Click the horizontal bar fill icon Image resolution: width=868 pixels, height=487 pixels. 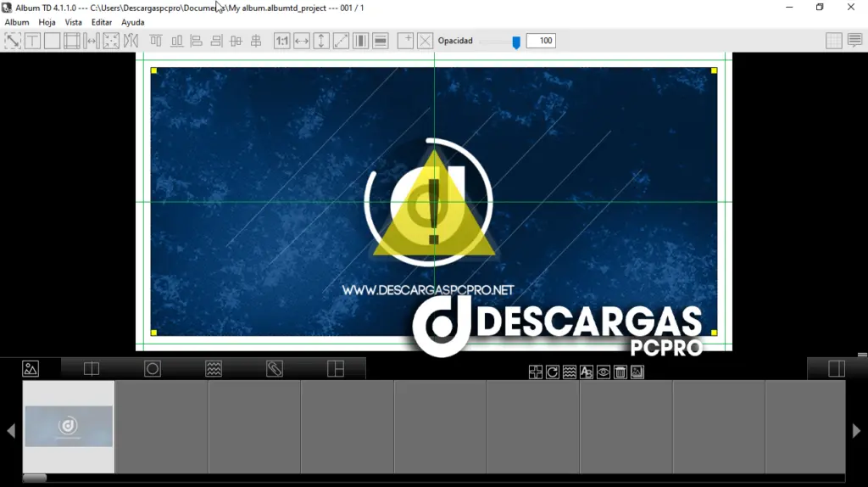coord(381,41)
